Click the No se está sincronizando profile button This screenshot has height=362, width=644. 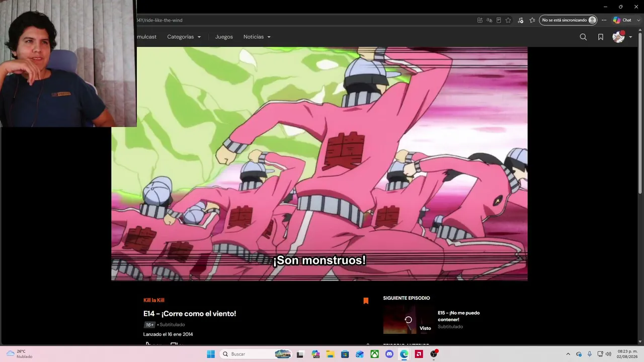tap(568, 20)
